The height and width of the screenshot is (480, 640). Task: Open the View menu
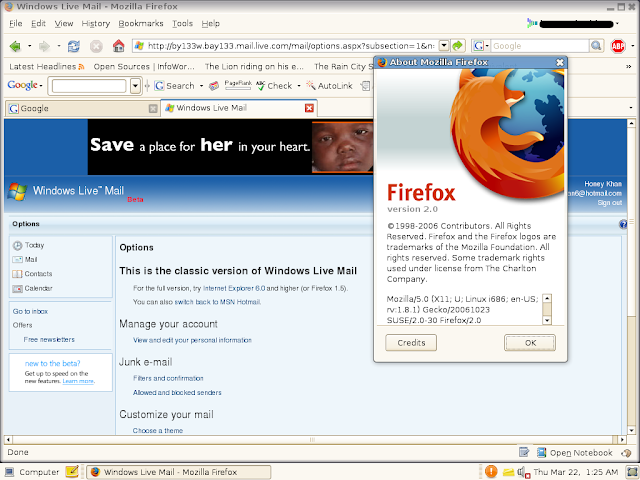point(64,24)
